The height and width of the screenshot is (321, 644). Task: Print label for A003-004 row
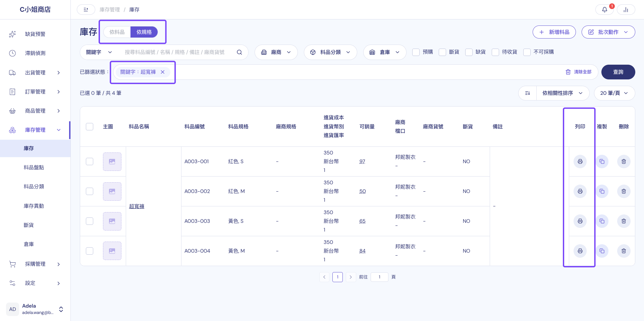580,251
